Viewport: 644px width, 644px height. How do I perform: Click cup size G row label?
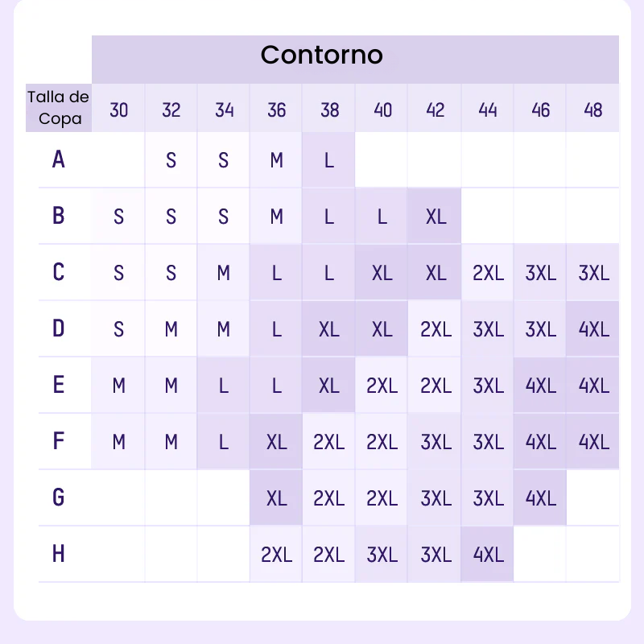tap(59, 497)
